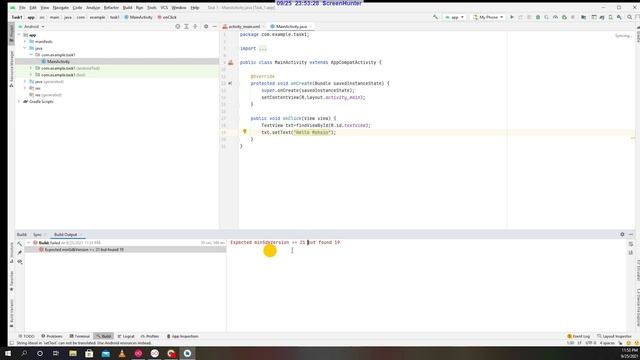Open the App Inspection tool window

point(182,336)
